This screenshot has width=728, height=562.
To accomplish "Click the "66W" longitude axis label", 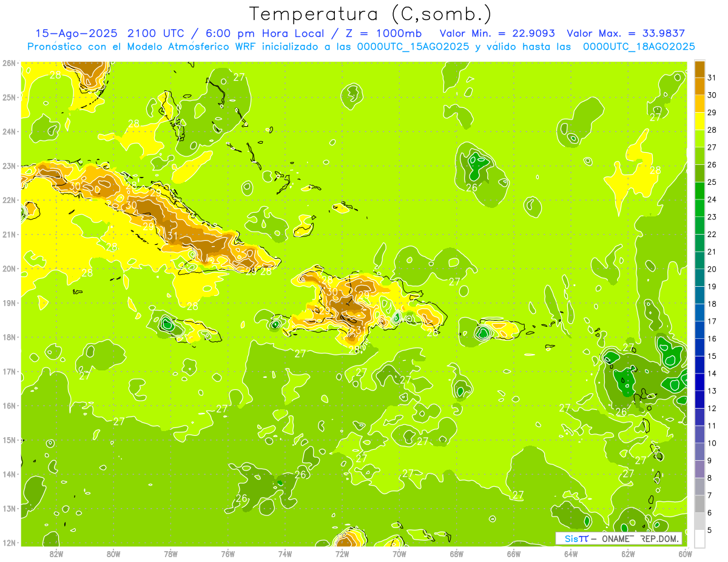I will click(514, 554).
